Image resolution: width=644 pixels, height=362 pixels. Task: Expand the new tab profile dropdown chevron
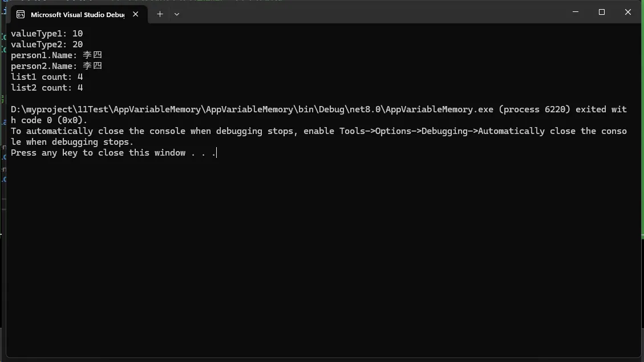click(x=177, y=14)
